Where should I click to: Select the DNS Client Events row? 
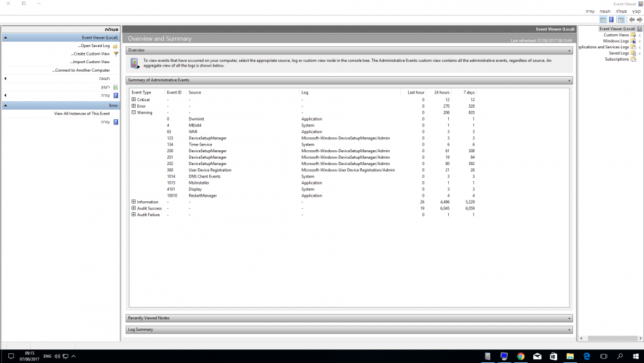tap(303, 177)
